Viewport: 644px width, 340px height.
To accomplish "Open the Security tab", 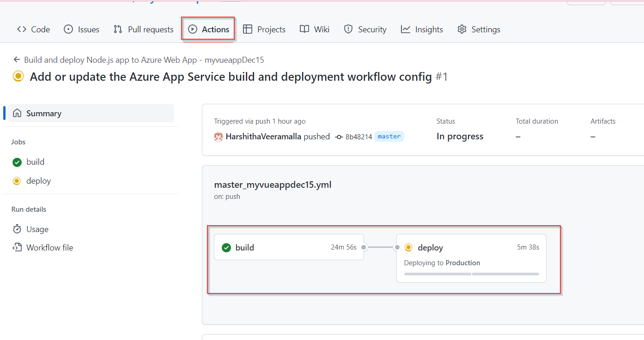I will (365, 29).
